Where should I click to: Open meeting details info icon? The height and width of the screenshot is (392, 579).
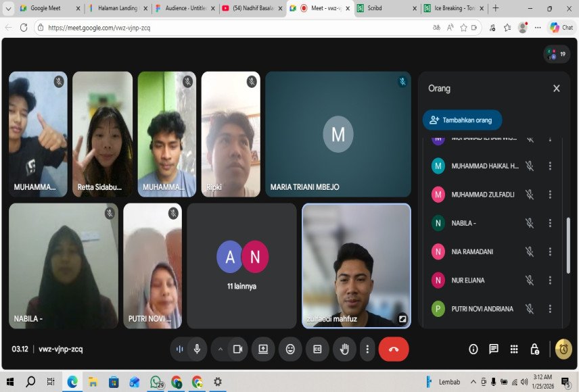tap(473, 349)
